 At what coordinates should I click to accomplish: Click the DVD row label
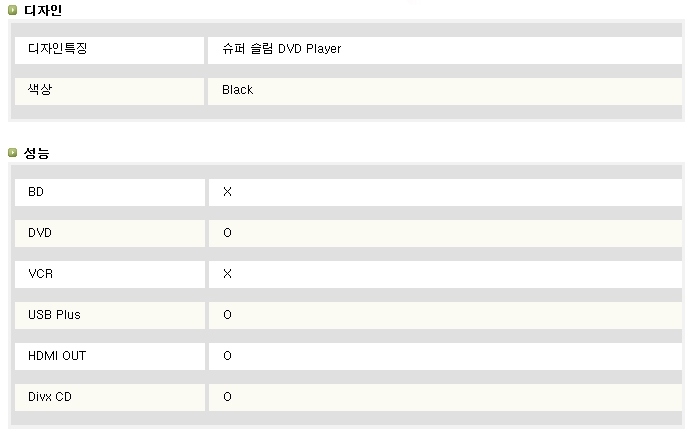(40, 233)
